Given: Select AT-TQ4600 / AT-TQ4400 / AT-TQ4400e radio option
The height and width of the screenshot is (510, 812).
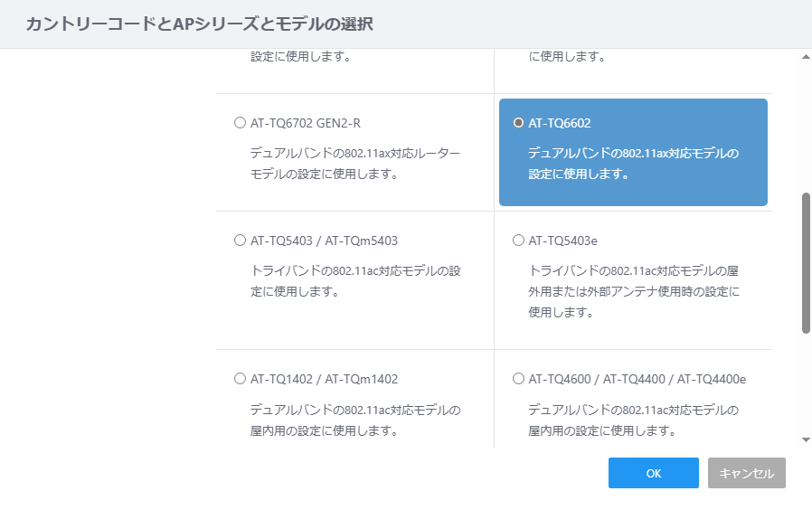Looking at the screenshot, I should pos(518,379).
